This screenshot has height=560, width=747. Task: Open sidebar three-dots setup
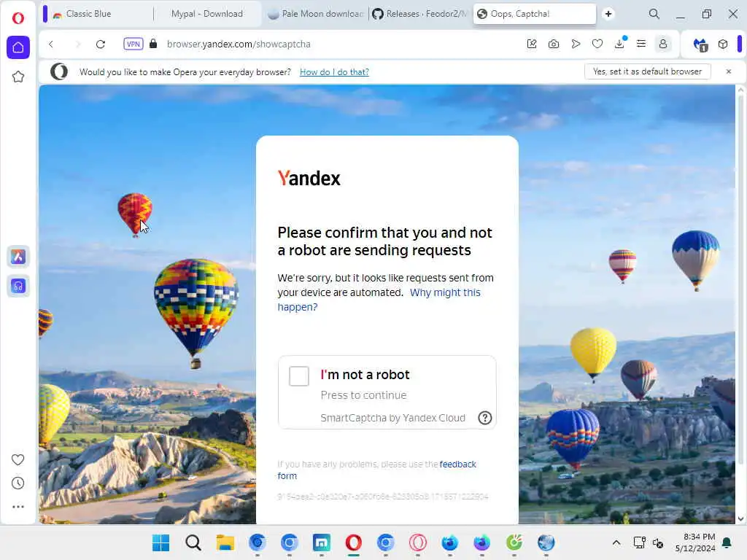pyautogui.click(x=18, y=507)
